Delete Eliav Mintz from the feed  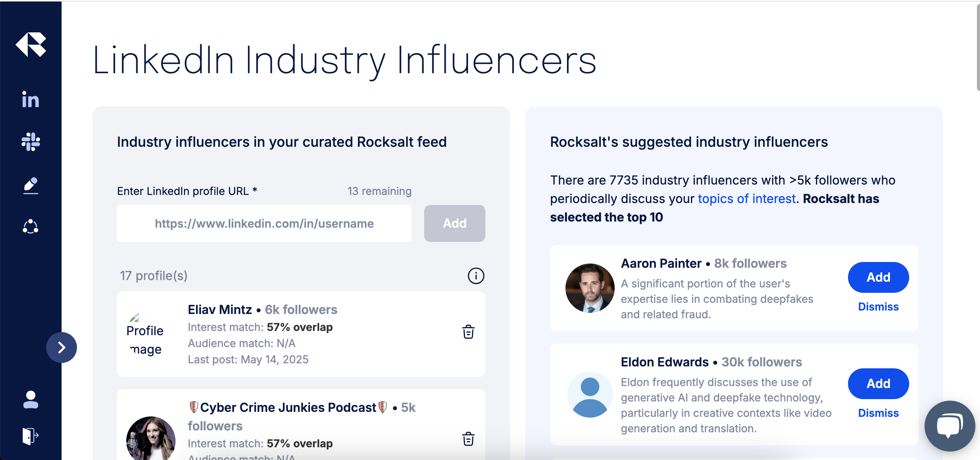point(468,332)
